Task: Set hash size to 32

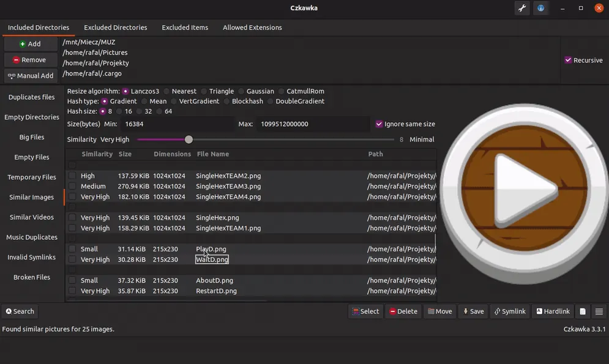Action: [139, 111]
